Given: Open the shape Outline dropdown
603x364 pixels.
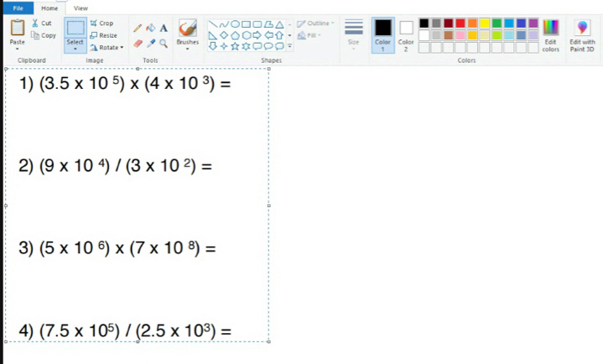Looking at the screenshot, I should click(315, 23).
